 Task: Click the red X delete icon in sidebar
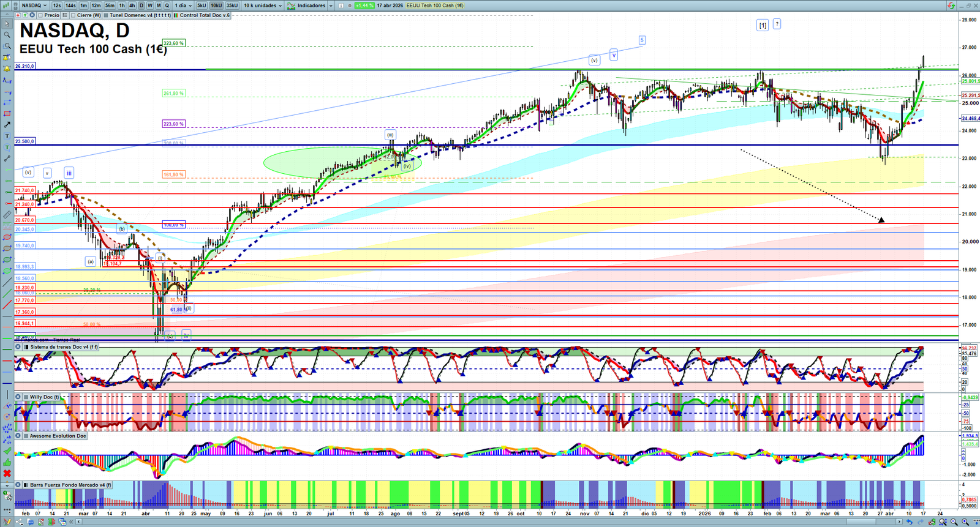[x=7, y=473]
